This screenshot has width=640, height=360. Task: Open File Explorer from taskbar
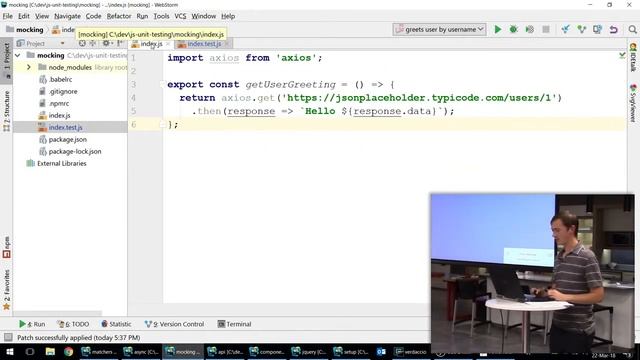point(50,351)
